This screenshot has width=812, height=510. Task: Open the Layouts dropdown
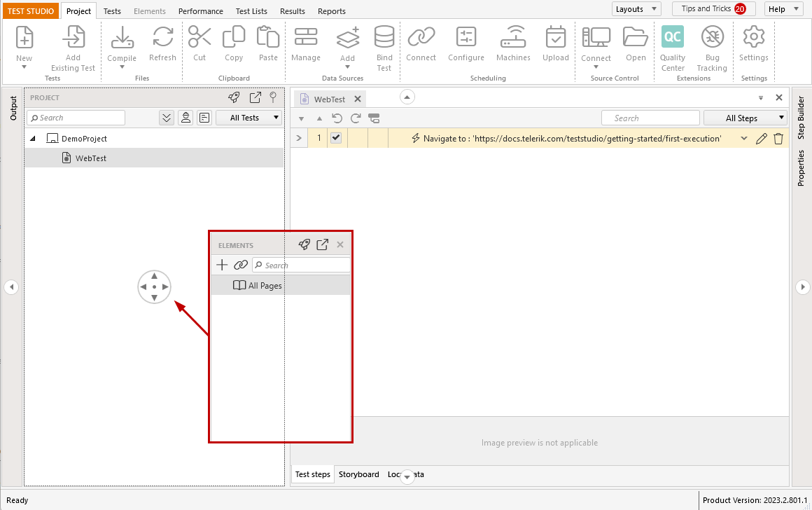636,9
